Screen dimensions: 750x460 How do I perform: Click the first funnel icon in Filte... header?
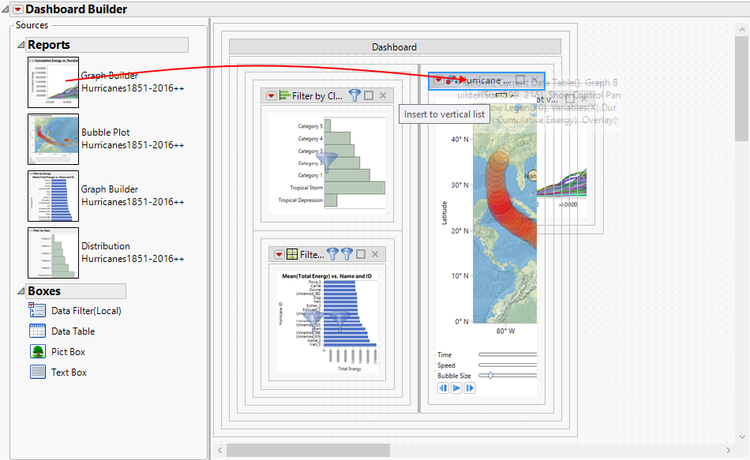coord(333,254)
